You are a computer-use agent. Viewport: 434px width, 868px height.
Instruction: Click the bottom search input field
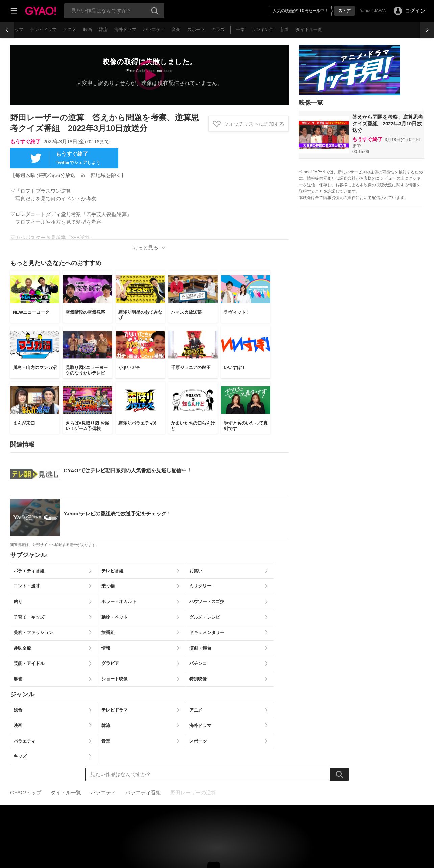coord(208,774)
